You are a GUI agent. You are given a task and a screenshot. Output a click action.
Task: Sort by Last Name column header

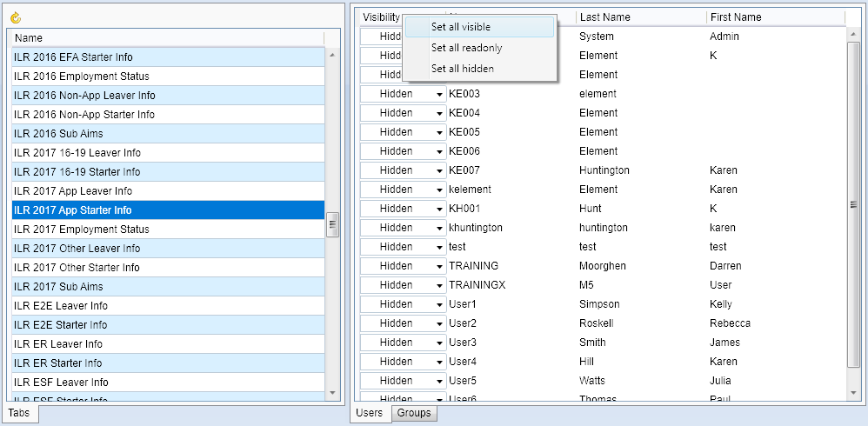(639, 17)
